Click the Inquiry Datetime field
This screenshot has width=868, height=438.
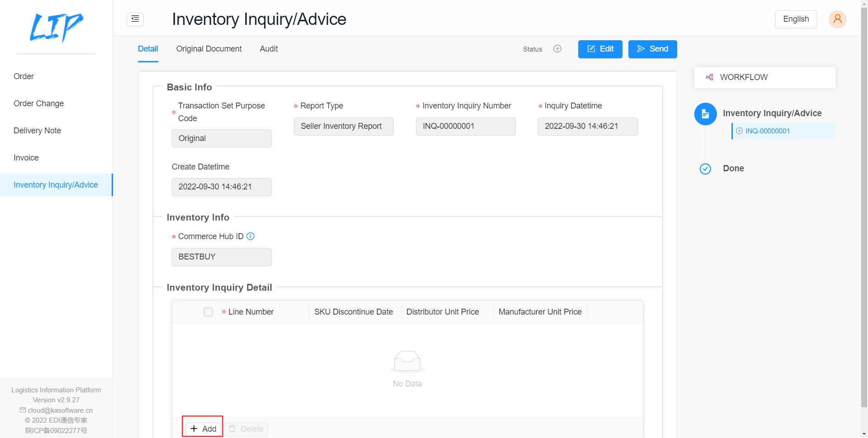pos(588,127)
